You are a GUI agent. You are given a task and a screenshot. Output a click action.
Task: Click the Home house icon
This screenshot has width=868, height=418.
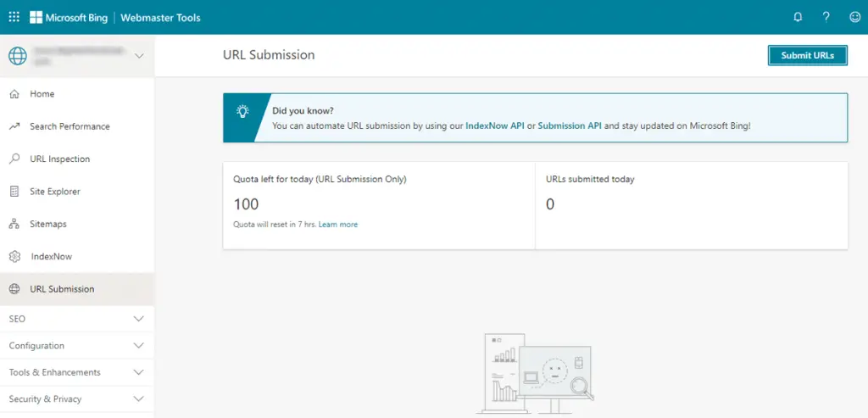tap(15, 94)
